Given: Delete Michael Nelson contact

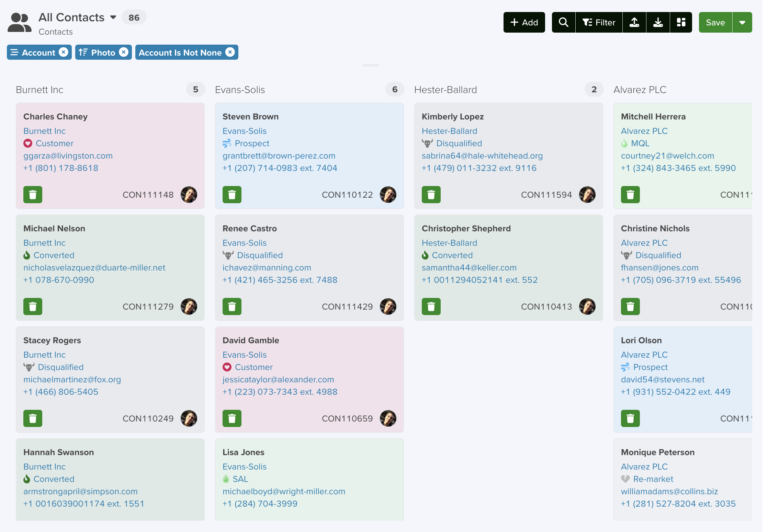Looking at the screenshot, I should click(x=33, y=307).
